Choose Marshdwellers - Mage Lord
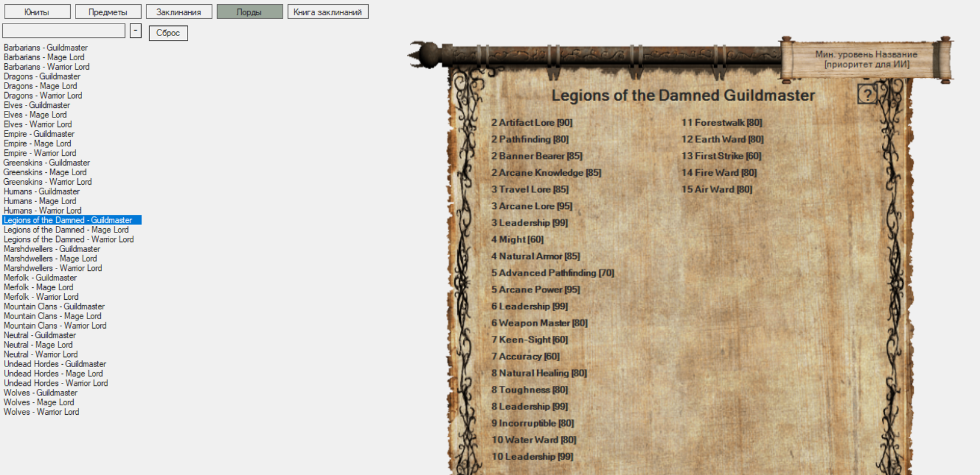The width and height of the screenshot is (980, 475). coord(50,258)
